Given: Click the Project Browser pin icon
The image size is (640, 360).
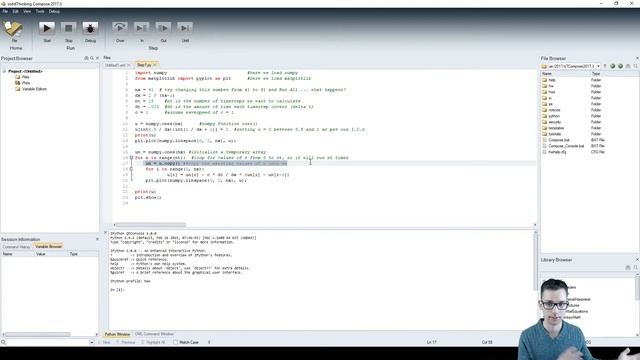Looking at the screenshot, I should tap(86, 58).
